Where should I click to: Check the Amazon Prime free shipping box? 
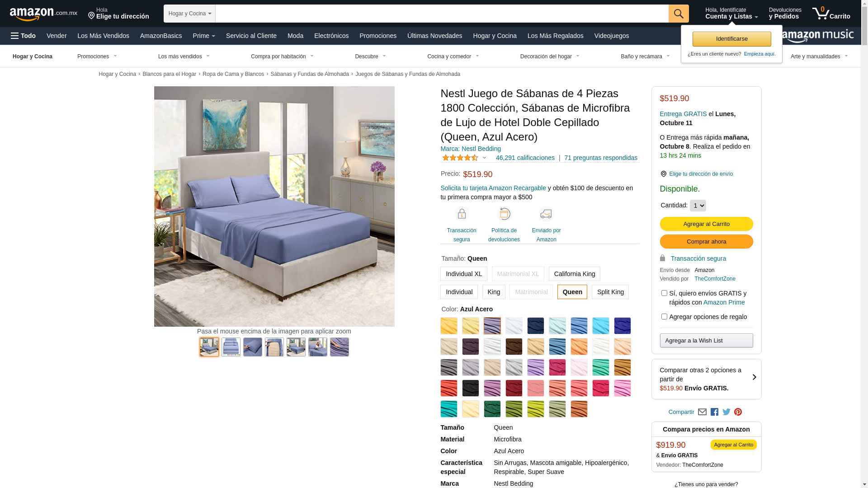[664, 293]
